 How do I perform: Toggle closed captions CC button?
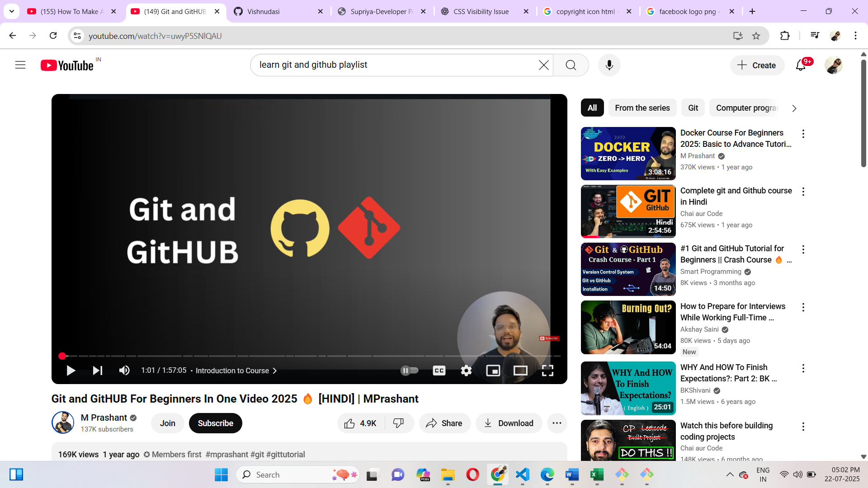coord(439,371)
